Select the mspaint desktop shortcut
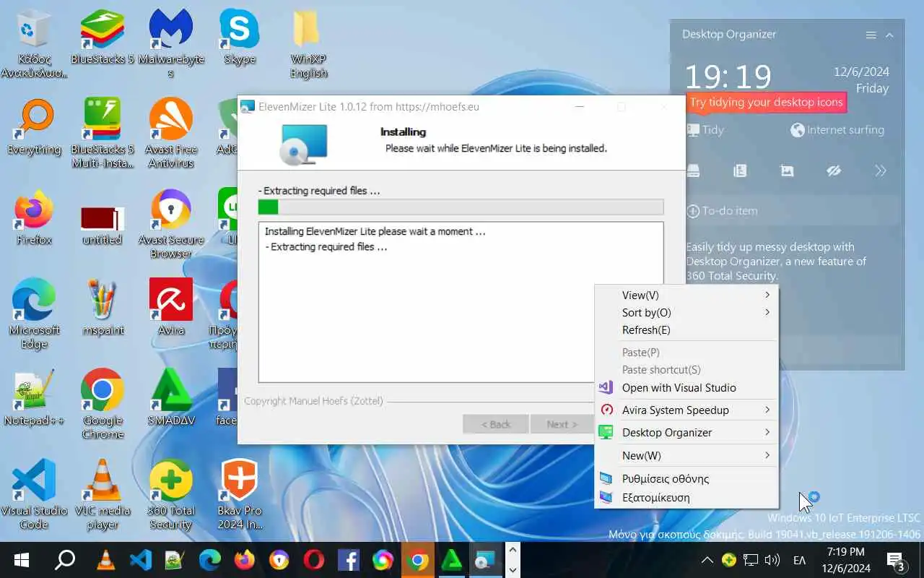The width and height of the screenshot is (924, 578). (103, 309)
